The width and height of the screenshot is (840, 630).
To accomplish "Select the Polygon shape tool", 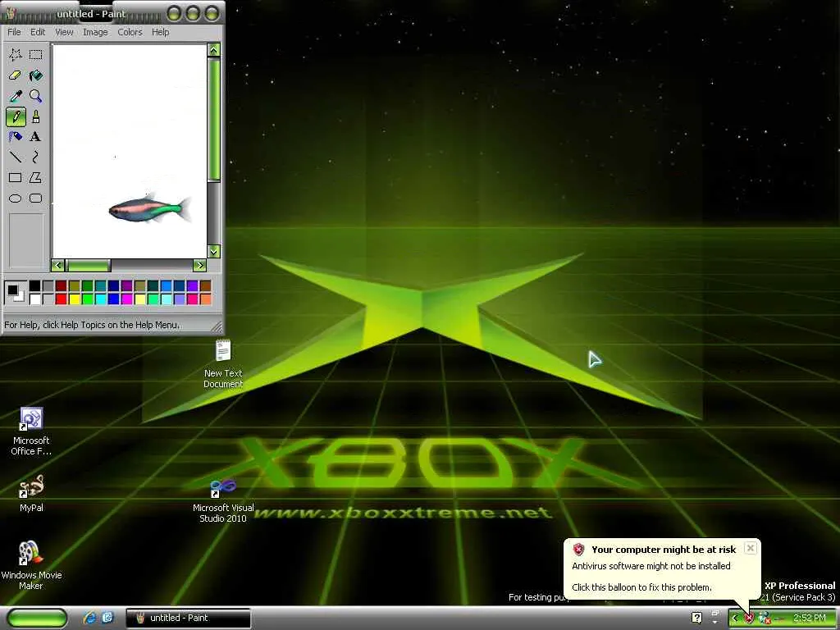I will tap(36, 177).
